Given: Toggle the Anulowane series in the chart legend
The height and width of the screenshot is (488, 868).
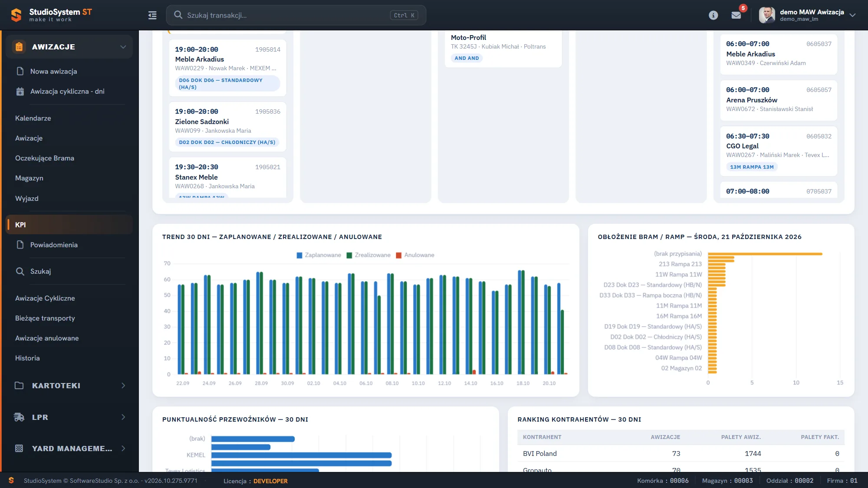Looking at the screenshot, I should (415, 255).
